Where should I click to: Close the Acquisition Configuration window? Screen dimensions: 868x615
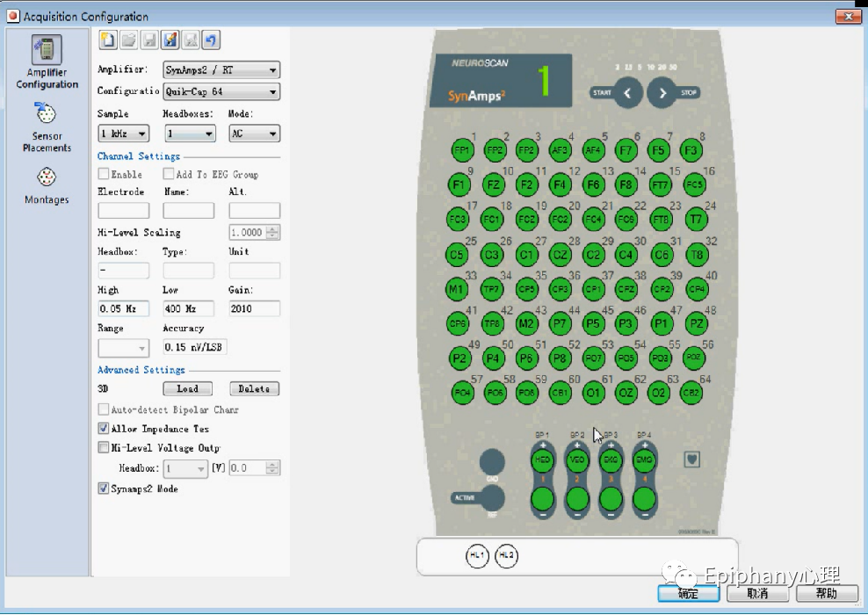848,17
